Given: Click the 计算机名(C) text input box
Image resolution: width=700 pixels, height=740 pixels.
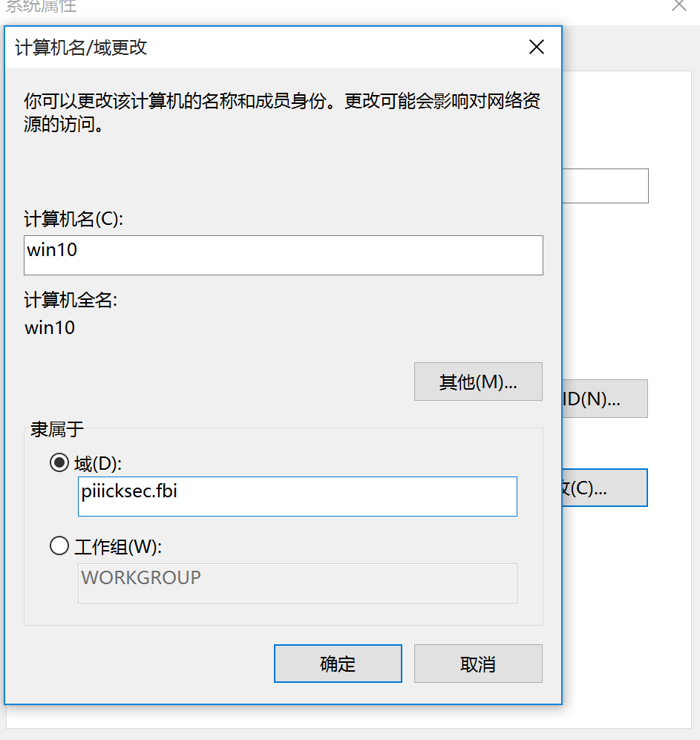Looking at the screenshot, I should (x=283, y=255).
